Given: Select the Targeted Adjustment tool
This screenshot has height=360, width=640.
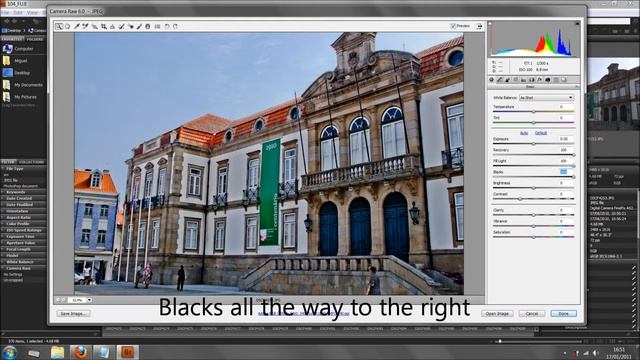Looking at the screenshot, I should point(95,27).
